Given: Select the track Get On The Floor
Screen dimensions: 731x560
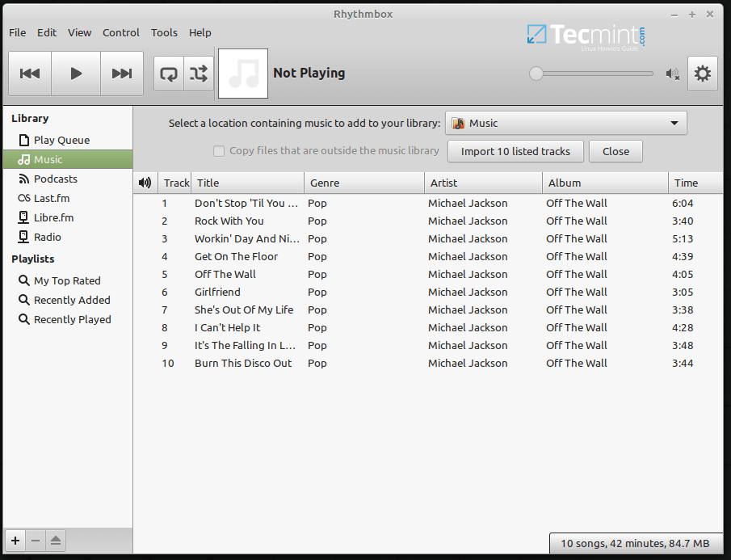Looking at the screenshot, I should click(x=428, y=256).
